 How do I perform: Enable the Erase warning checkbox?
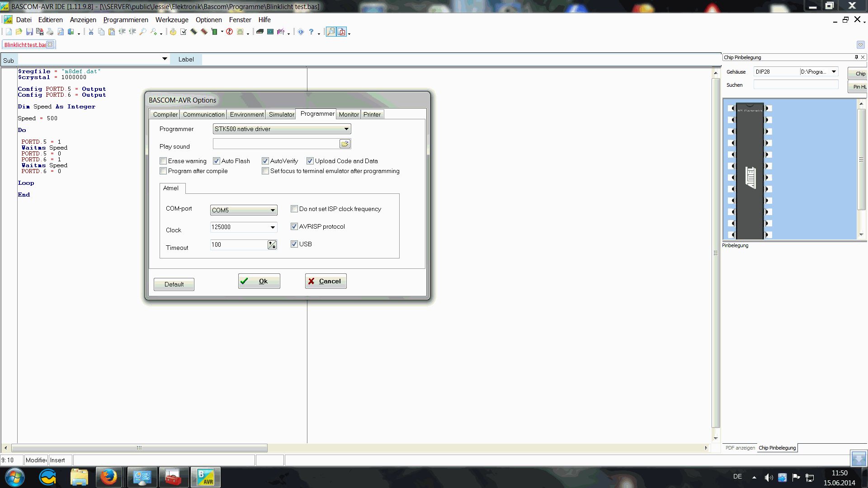[163, 161]
